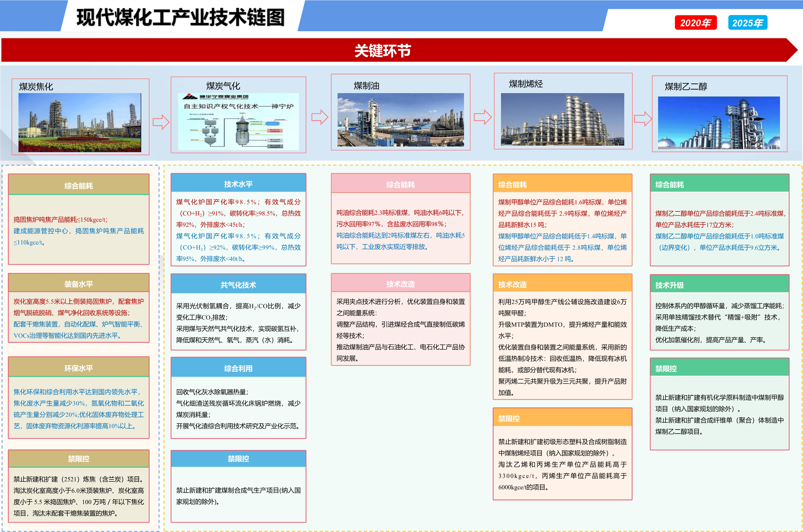
Task: Click text 采用光伏制氢耦合
Action: click(203, 306)
